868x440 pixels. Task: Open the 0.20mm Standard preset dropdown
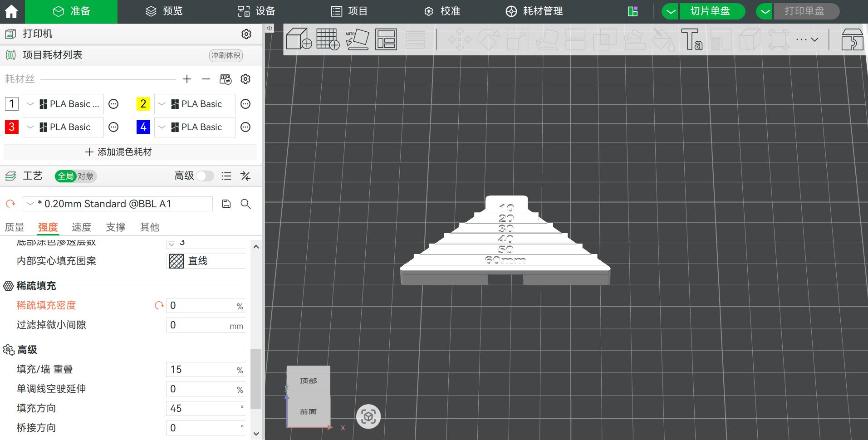pos(118,204)
